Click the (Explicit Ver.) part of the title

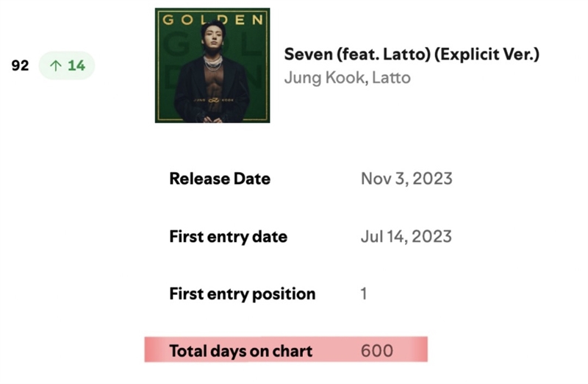coord(487,54)
